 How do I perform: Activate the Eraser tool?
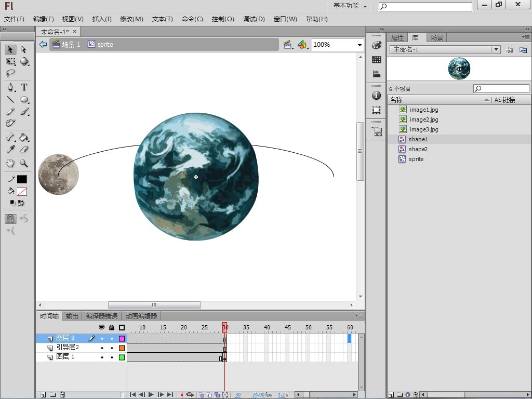click(x=24, y=150)
